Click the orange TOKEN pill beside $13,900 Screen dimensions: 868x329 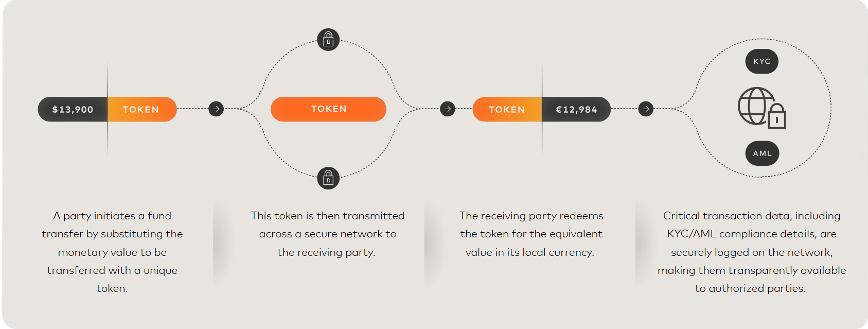[141, 109]
